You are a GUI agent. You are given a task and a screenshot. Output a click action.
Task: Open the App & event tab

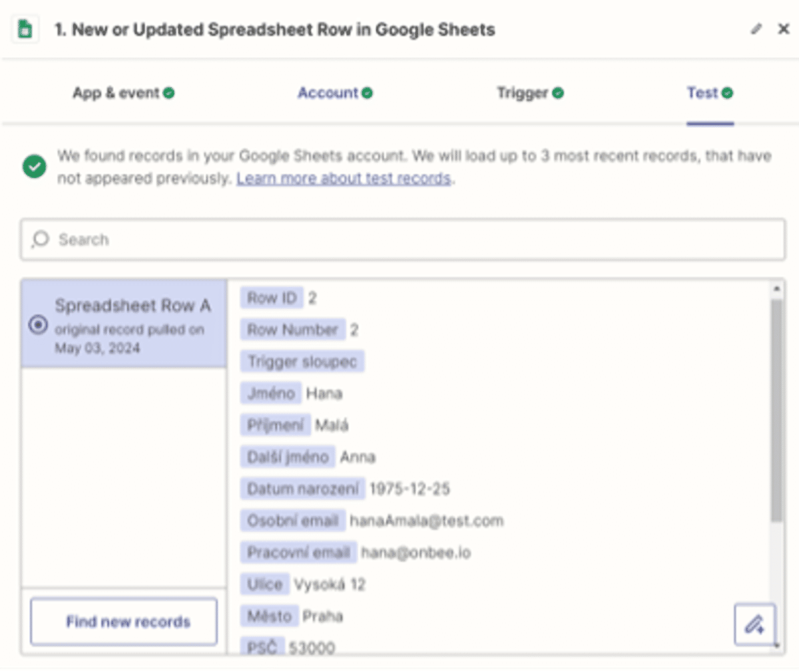[x=123, y=93]
